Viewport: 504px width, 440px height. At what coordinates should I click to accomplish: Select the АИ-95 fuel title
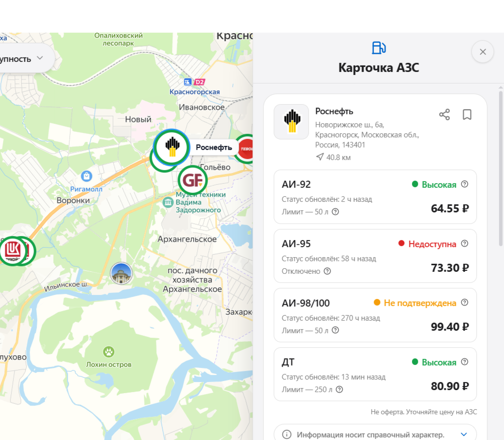296,244
